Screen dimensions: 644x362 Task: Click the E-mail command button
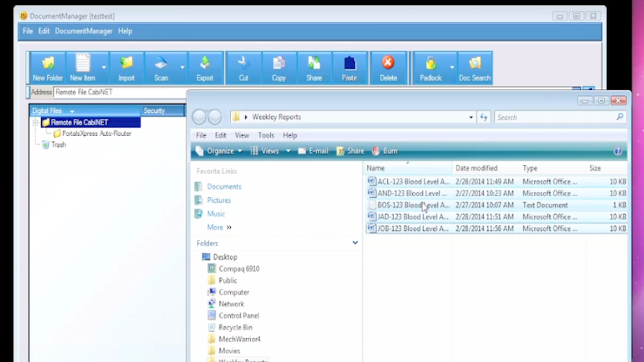[313, 151]
